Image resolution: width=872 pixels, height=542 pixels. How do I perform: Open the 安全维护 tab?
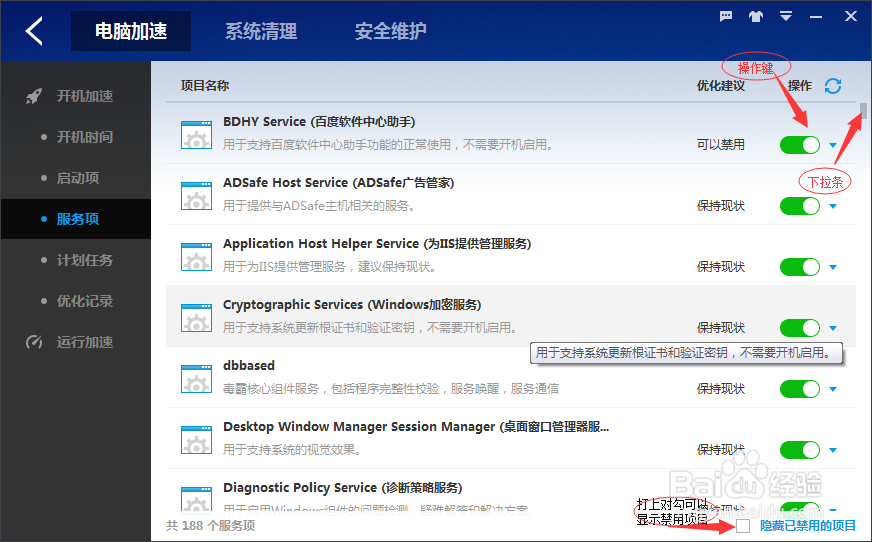tap(390, 31)
